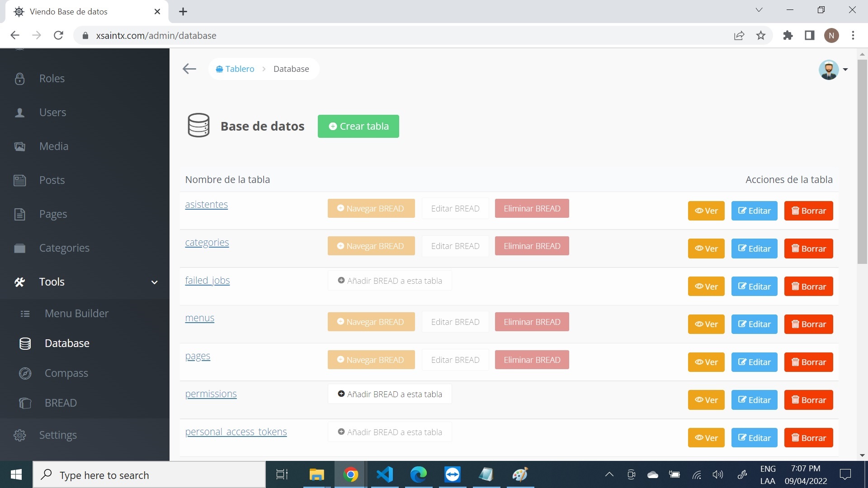Click Ver eye button for asistentes table
This screenshot has height=488, width=868.
(x=706, y=211)
